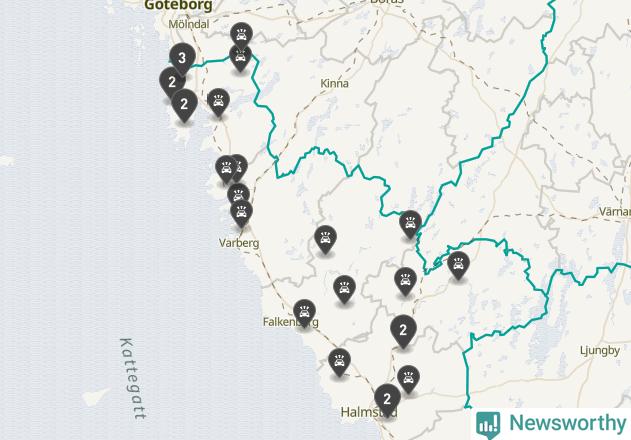Click the camera marker west of the green enclave
Image resolution: width=631 pixels, height=440 pixels.
tap(406, 280)
